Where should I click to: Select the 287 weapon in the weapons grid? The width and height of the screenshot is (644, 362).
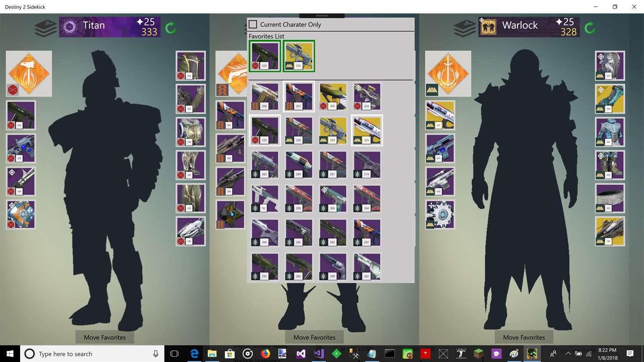pyautogui.click(x=367, y=232)
